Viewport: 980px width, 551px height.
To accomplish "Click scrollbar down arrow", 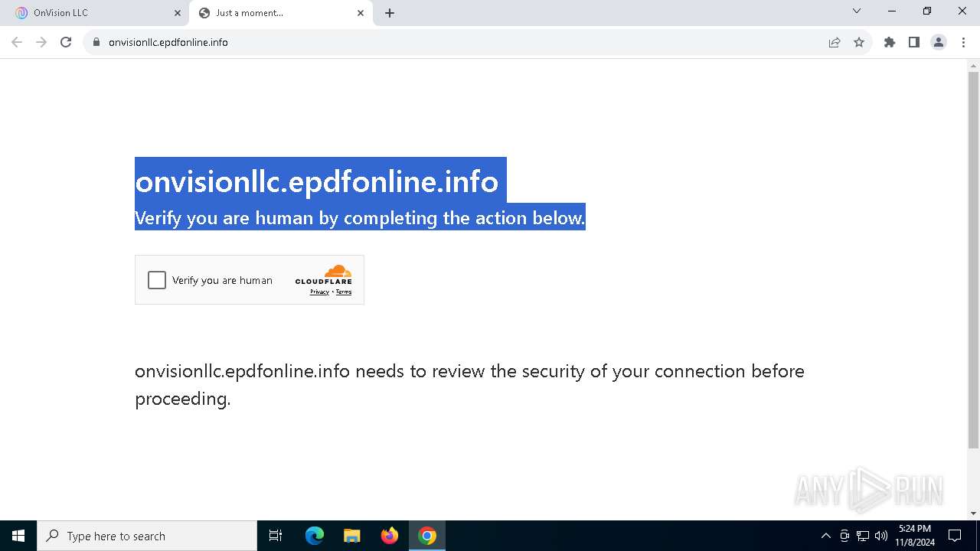I will point(974,514).
